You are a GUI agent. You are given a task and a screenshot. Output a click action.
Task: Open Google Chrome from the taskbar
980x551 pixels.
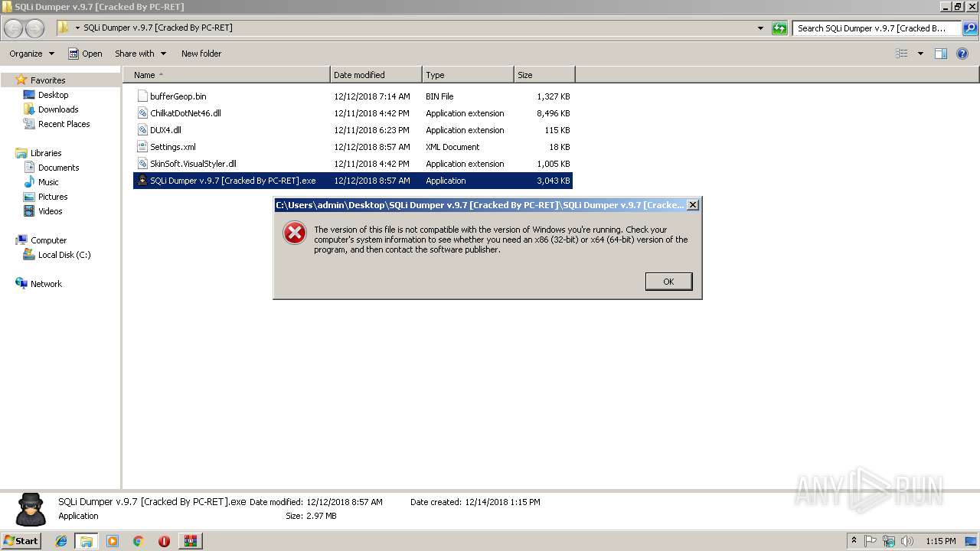pyautogui.click(x=138, y=541)
